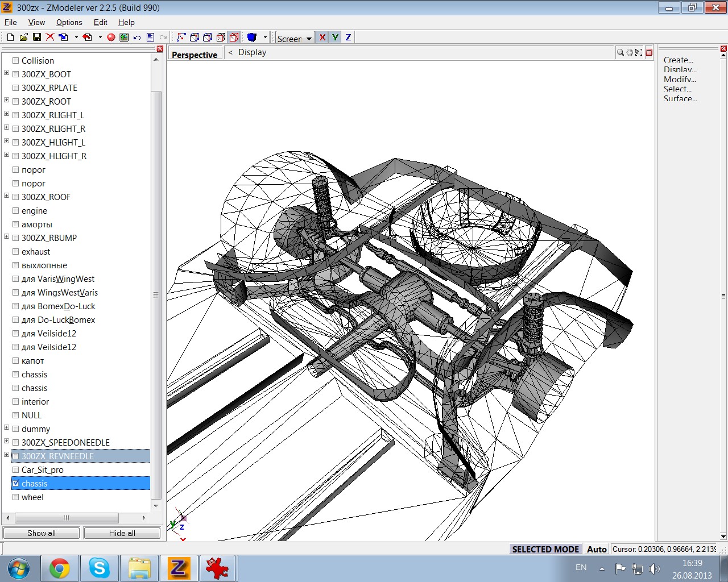This screenshot has height=582, width=728.
Task: Select the Objects level cube icon
Action: (221, 38)
